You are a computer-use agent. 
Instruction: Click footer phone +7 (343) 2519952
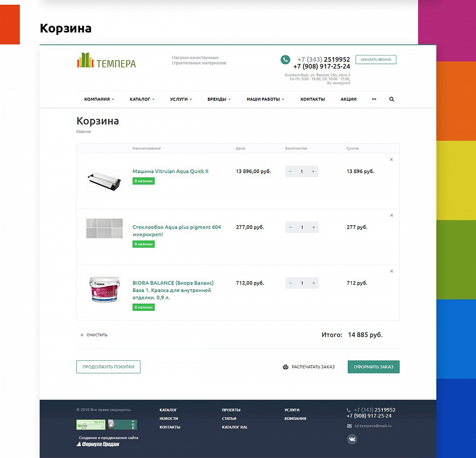click(375, 410)
